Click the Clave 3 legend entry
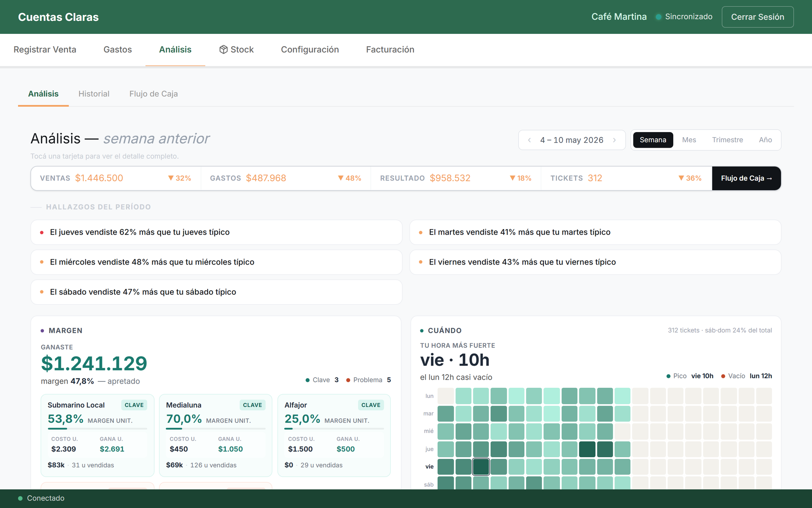This screenshot has height=508, width=812. point(322,380)
